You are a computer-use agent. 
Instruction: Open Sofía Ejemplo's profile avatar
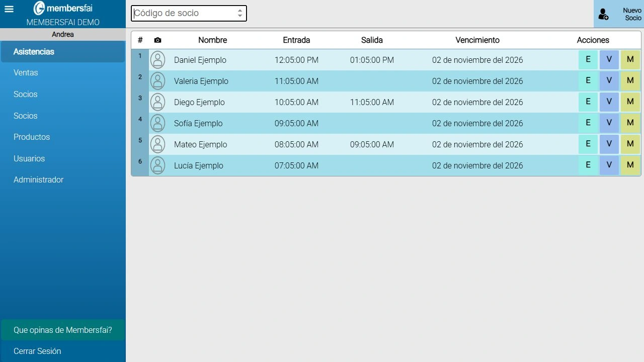click(157, 123)
